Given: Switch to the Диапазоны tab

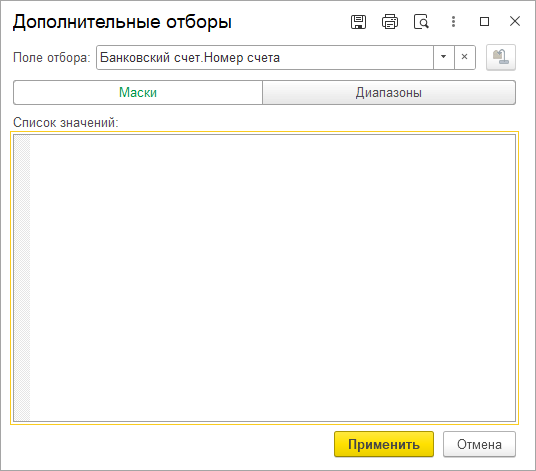Looking at the screenshot, I should point(389,93).
